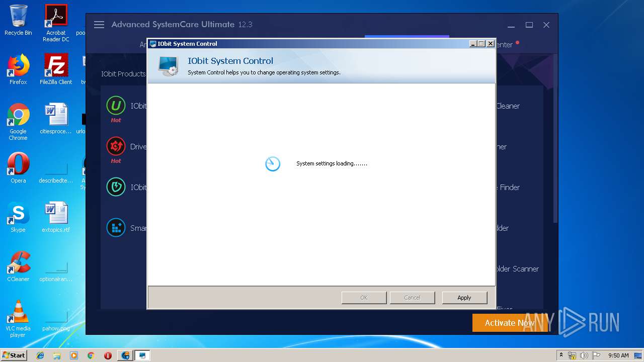Image resolution: width=644 pixels, height=362 pixels.
Task: Open Windows Media Player from taskbar
Action: [x=74, y=355]
